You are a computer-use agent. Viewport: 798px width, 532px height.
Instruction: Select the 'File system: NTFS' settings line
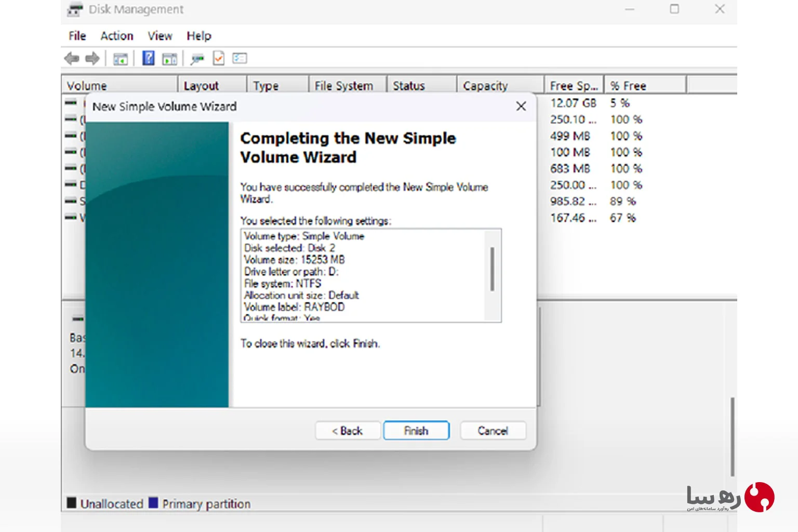point(283,284)
